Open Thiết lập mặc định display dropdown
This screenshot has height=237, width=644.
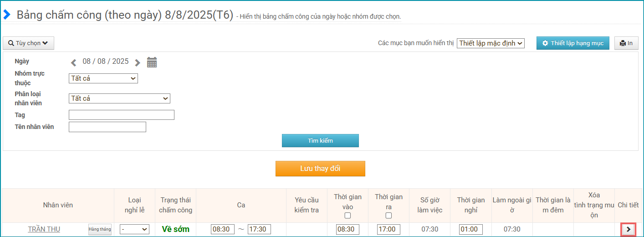[491, 43]
